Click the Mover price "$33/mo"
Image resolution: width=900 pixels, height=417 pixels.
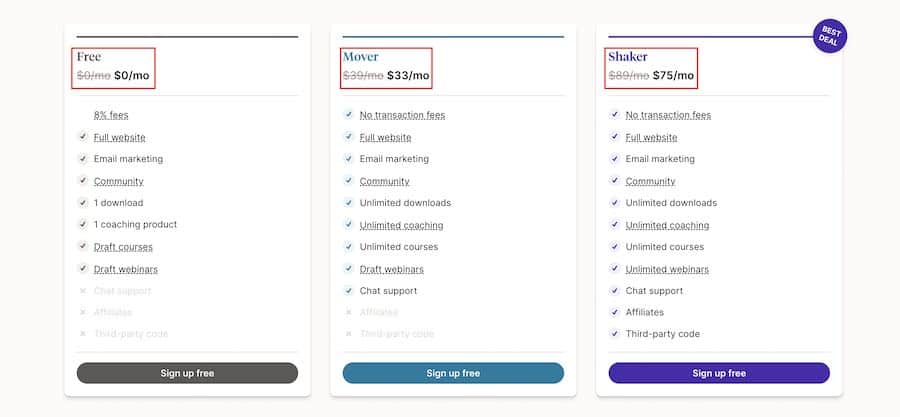point(408,75)
